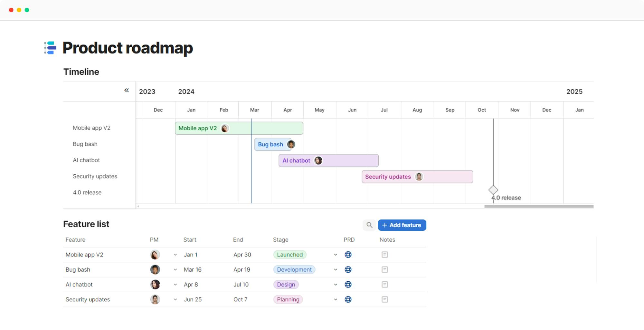Select the Mobile app V2 timeline bar

(239, 128)
